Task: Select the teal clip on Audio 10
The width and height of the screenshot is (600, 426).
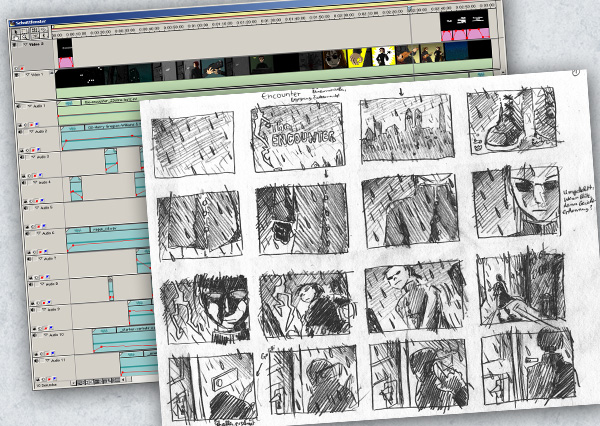Action: tap(124, 341)
